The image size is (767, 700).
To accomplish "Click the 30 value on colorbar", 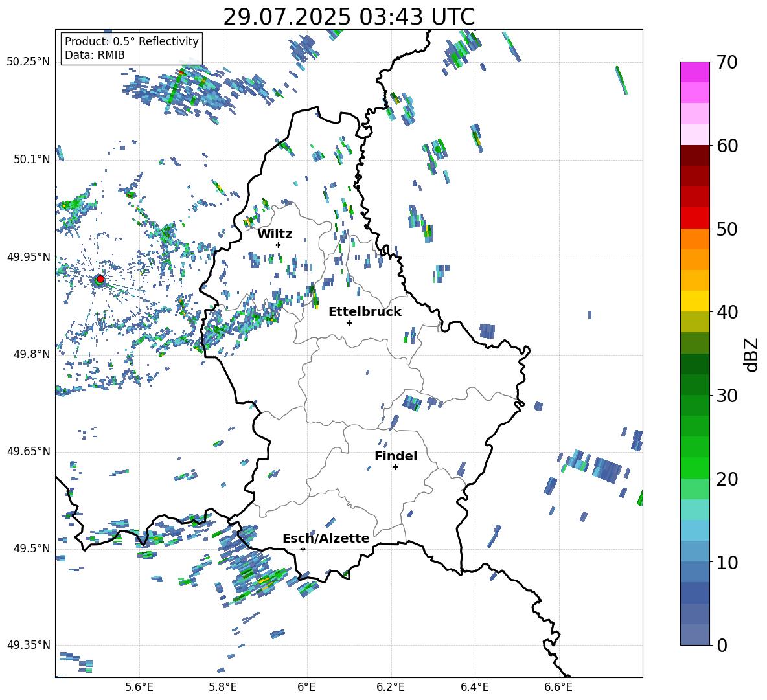I will [x=726, y=396].
